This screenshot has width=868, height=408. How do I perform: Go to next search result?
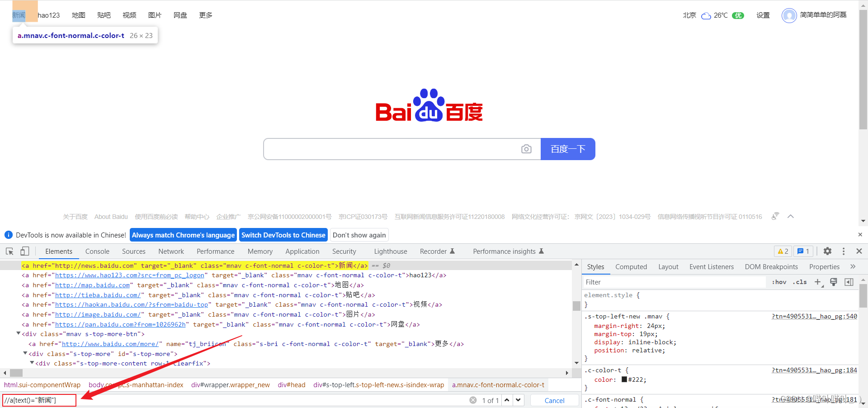click(519, 400)
